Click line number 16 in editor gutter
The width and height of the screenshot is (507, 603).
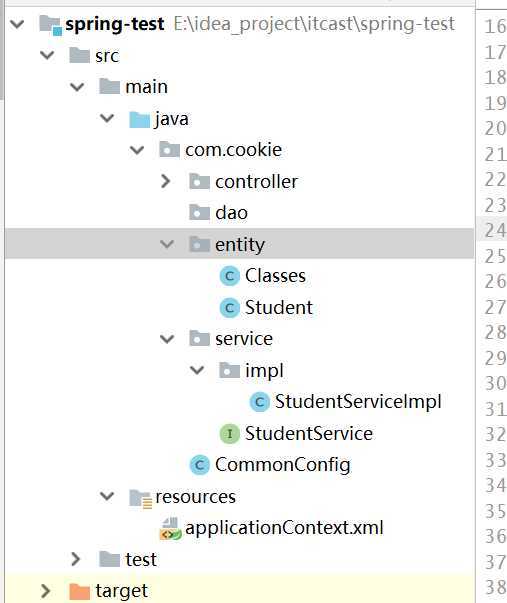[495, 27]
